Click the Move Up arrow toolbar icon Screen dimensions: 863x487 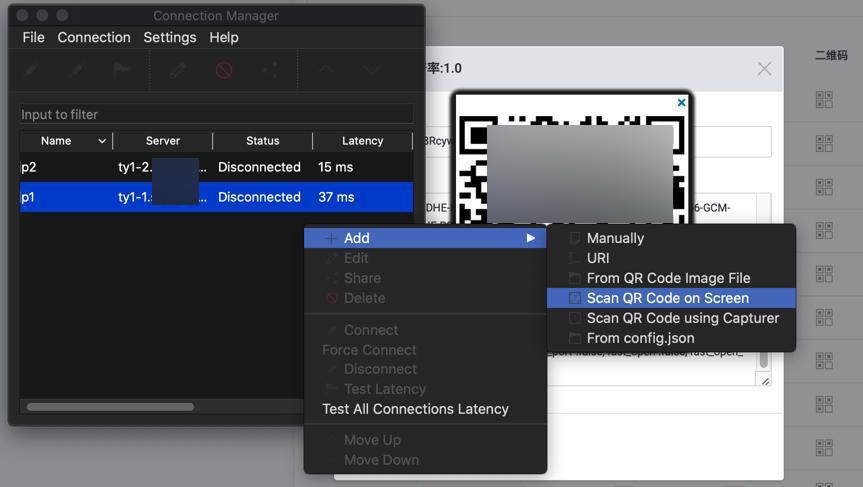tap(326, 70)
